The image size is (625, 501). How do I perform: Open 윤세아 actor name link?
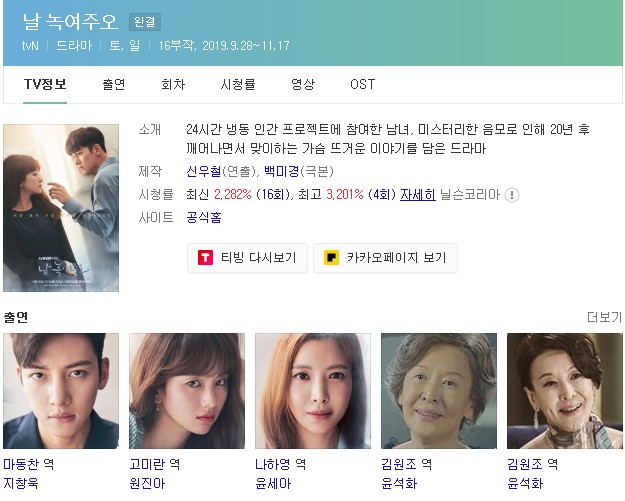pos(273,483)
